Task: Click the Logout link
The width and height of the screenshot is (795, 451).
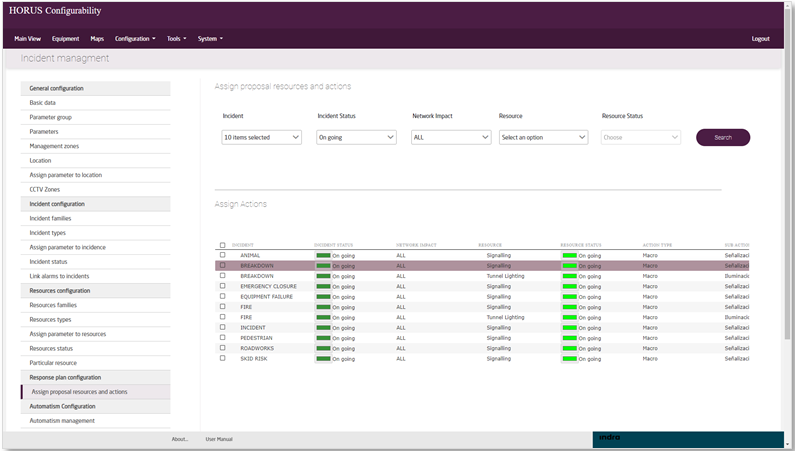Action: pyautogui.click(x=760, y=39)
